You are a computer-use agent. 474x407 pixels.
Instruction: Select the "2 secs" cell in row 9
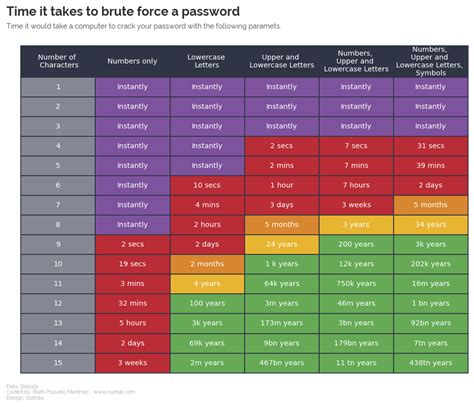pos(132,244)
